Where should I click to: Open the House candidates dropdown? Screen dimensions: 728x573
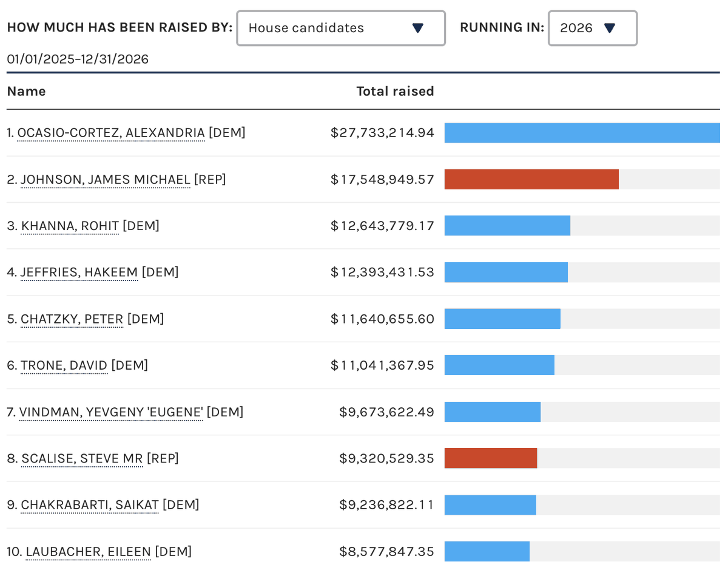[x=341, y=28]
